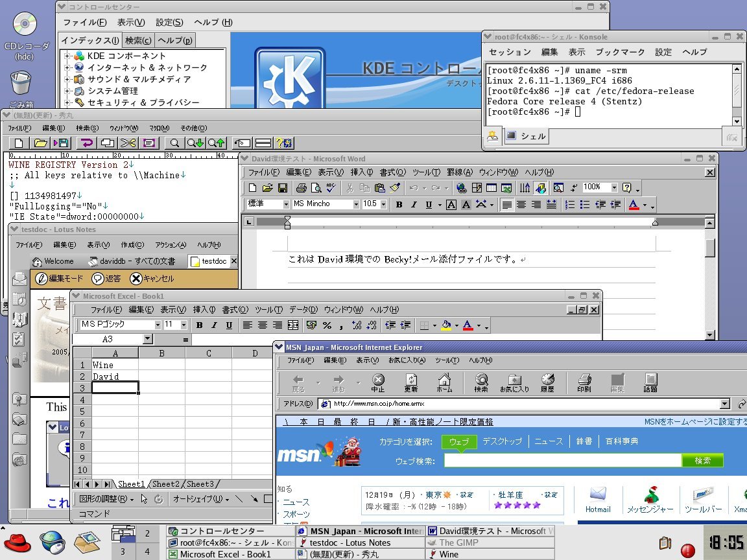
Task: Open ファイル(F) menu in Control Center
Action: [85, 23]
